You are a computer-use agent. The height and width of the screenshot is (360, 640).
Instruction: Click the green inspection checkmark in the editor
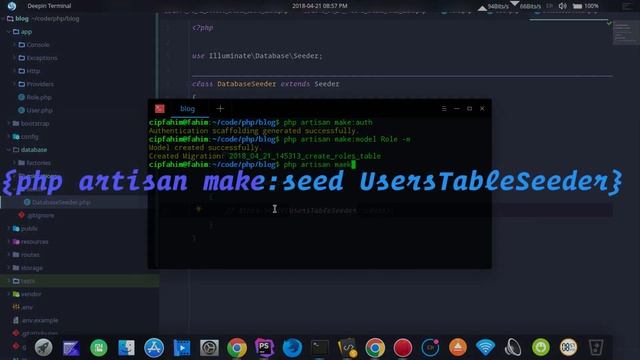point(609,23)
